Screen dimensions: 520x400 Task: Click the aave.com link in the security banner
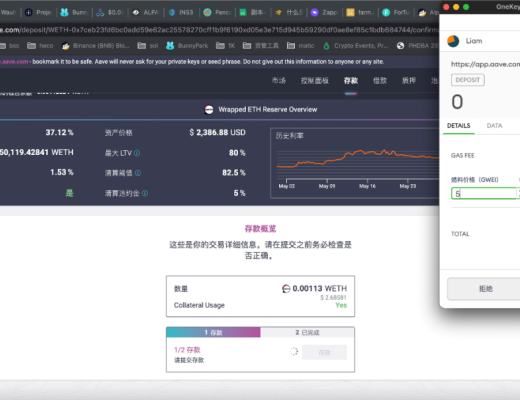click(x=14, y=62)
